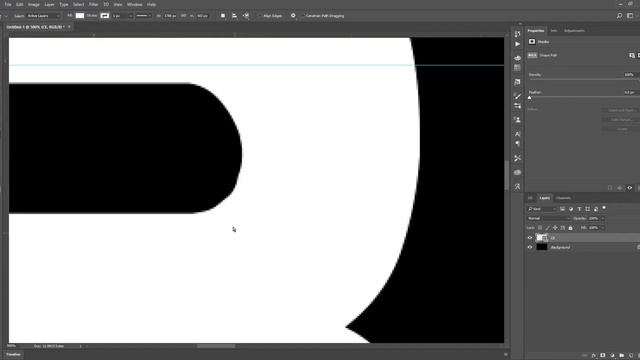Open the Layer menu

(49, 4)
